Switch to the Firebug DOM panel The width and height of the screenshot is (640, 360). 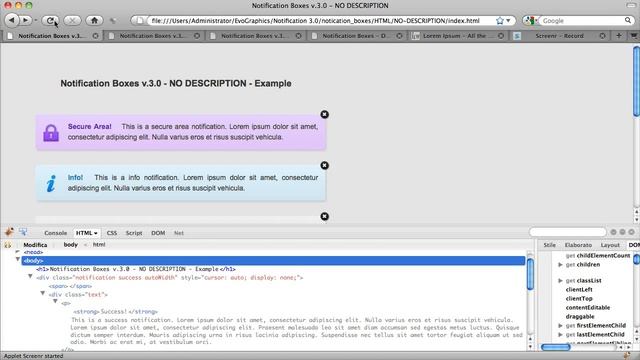point(158,233)
